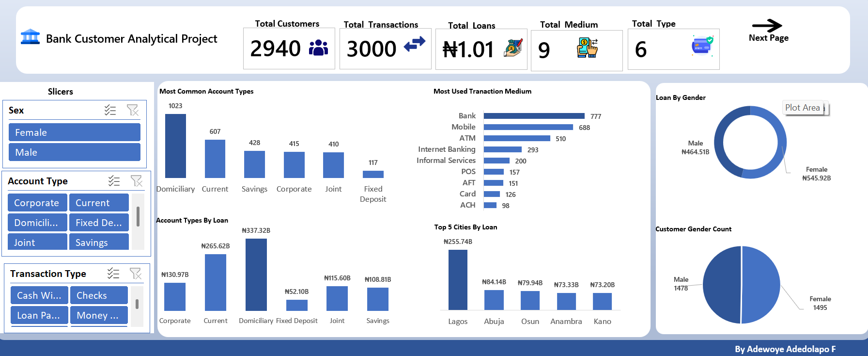Click the Corporate loan bar ₦130.97B
This screenshot has width=868, height=356.
(x=175, y=297)
